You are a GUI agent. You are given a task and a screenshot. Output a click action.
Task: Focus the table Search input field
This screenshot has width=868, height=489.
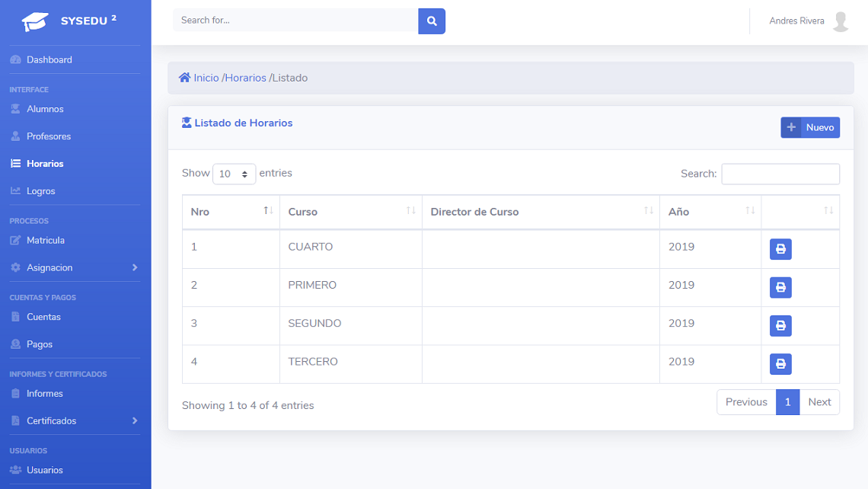[780, 174]
